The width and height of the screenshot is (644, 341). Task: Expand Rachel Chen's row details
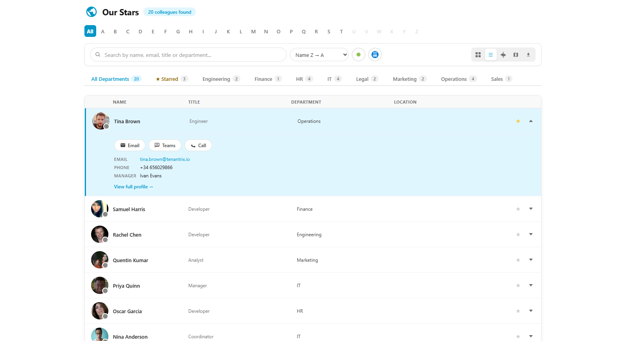coord(531,235)
